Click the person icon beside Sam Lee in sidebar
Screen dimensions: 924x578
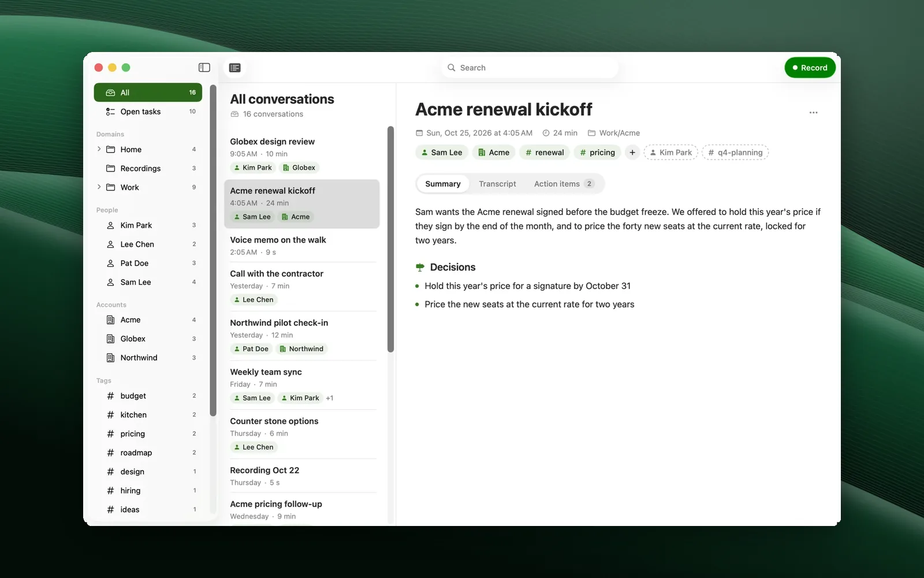(110, 282)
